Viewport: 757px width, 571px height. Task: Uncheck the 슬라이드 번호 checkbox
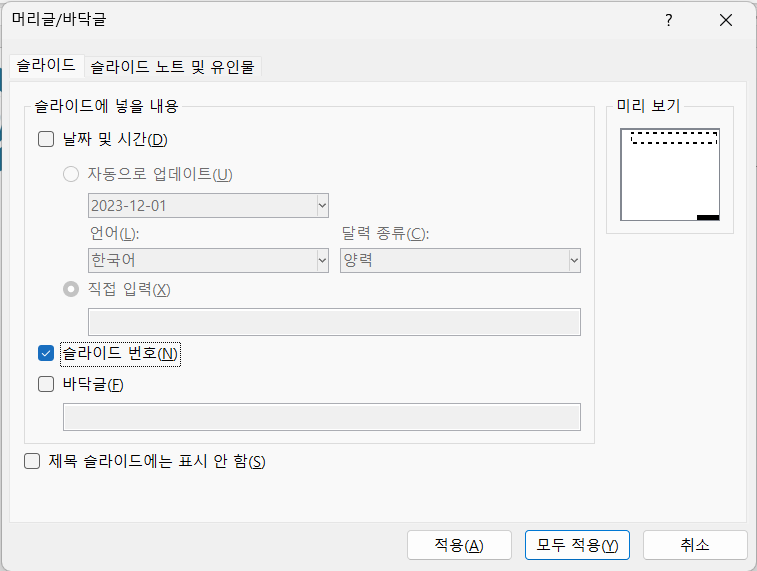[x=46, y=353]
